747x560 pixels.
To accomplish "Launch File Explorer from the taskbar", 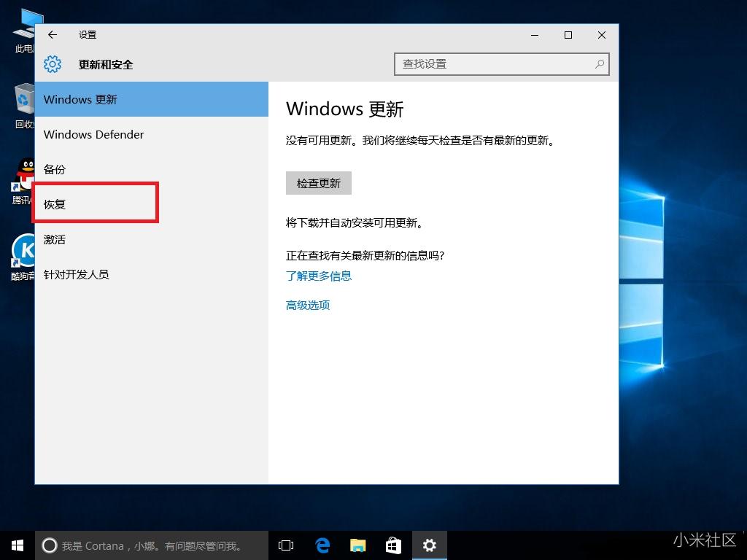I will click(x=357, y=545).
